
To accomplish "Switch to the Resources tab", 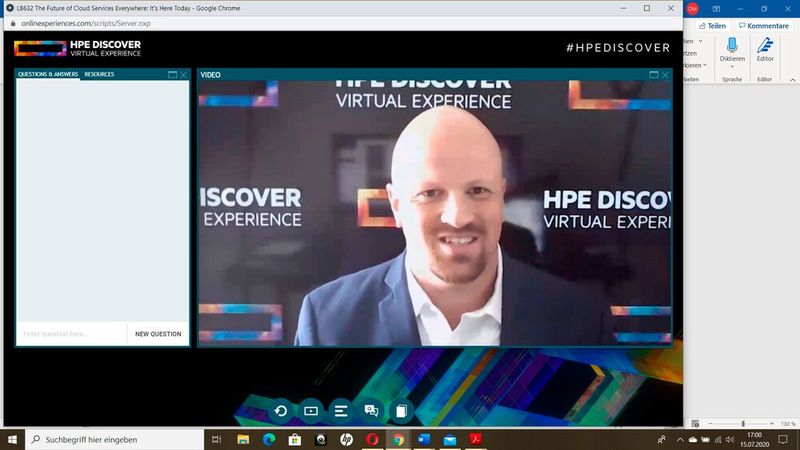I will [99, 74].
